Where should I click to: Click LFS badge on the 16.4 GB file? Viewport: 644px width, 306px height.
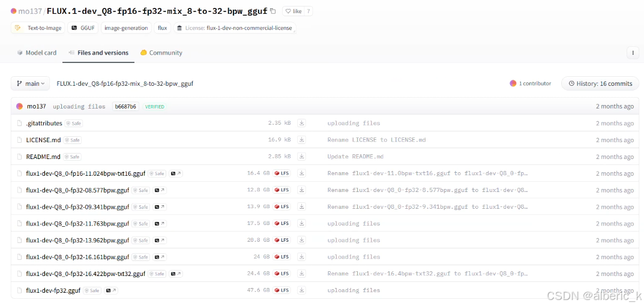coord(282,173)
